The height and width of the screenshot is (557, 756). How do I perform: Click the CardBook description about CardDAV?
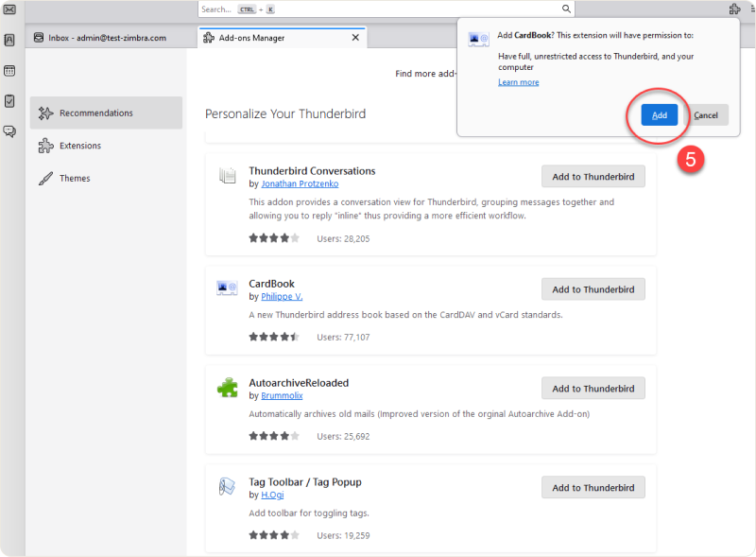[x=405, y=315]
